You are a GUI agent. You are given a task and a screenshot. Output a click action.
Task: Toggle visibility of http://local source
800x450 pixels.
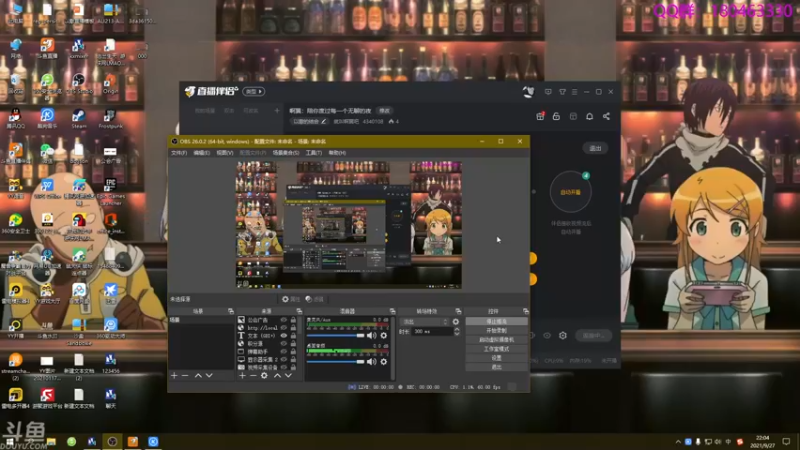coord(284,328)
